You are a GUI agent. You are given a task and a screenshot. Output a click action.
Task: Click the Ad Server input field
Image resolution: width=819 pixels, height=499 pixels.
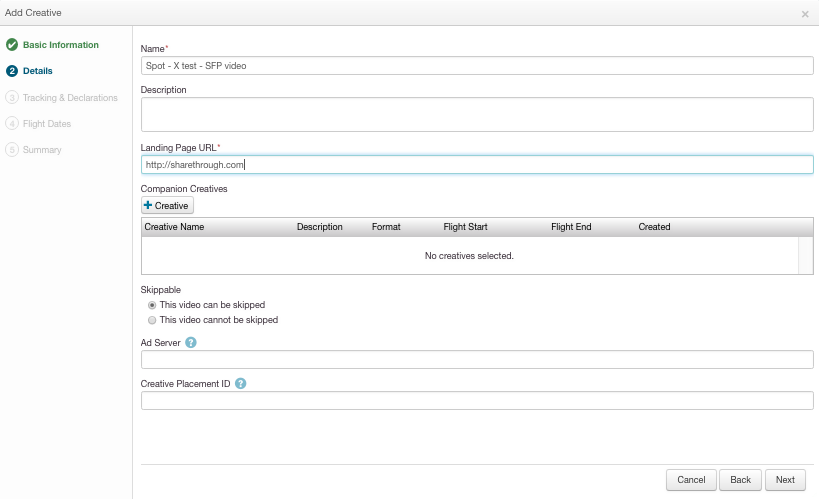(477, 359)
